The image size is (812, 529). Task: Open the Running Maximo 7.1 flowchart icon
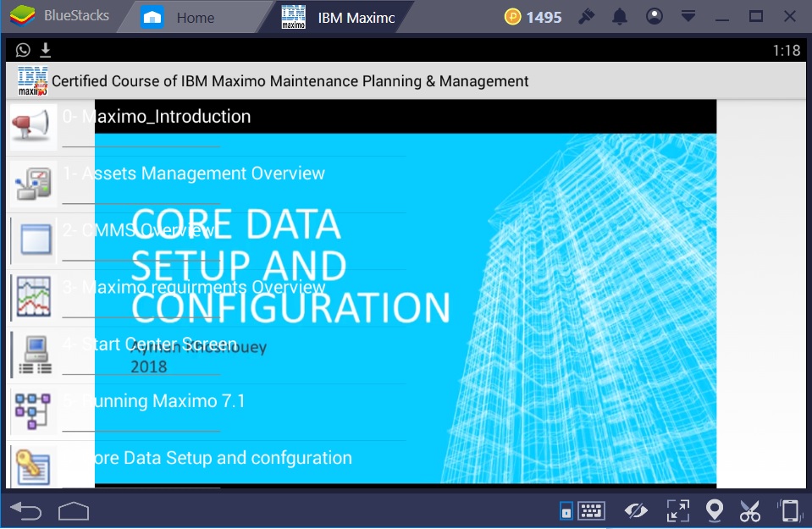(x=33, y=411)
